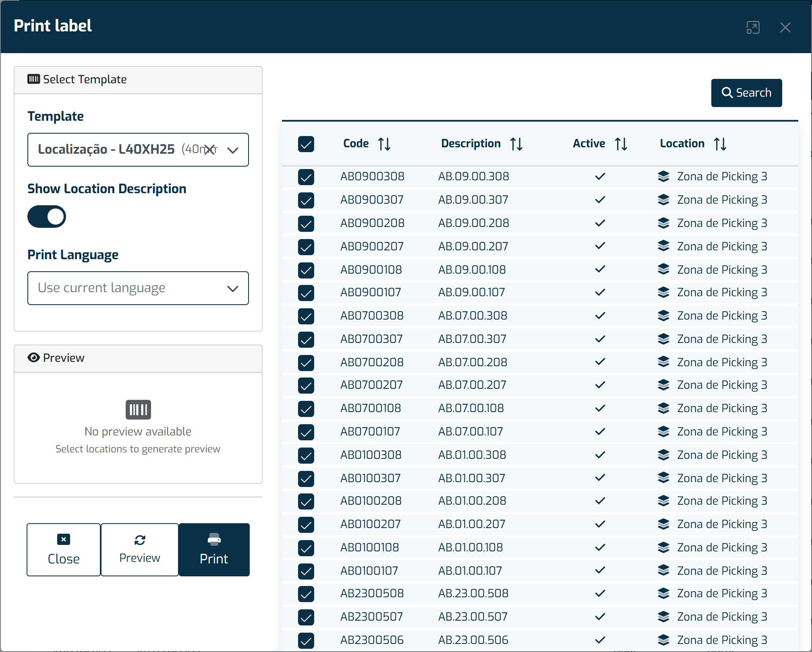812x652 pixels.
Task: Toggle the select-all checkbox in table header
Action: point(306,144)
